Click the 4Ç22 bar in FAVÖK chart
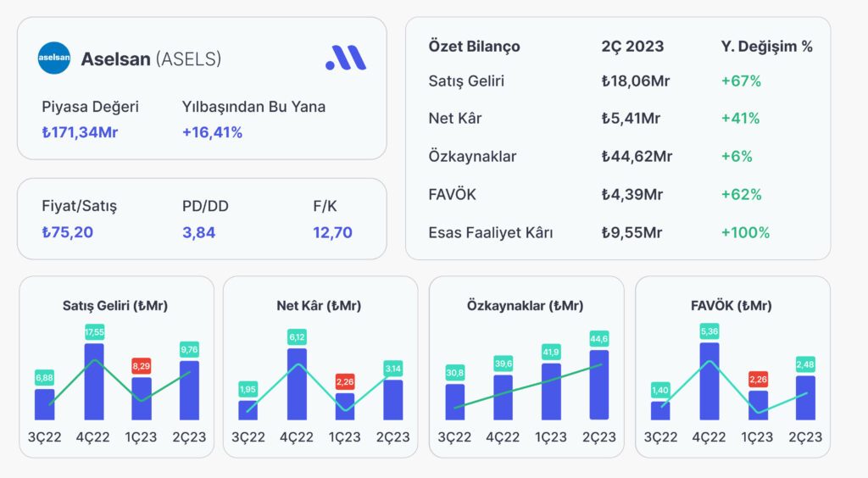868x478 pixels. pos(709,381)
